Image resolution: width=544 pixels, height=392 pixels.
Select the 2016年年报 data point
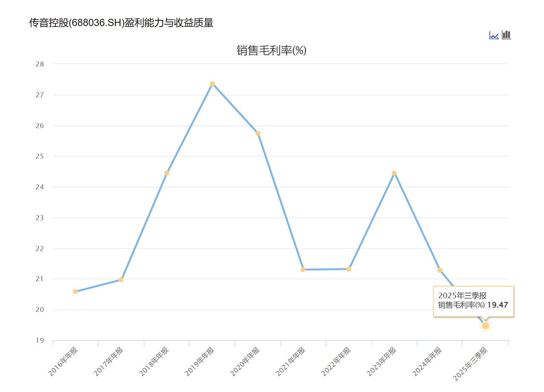coord(75,292)
